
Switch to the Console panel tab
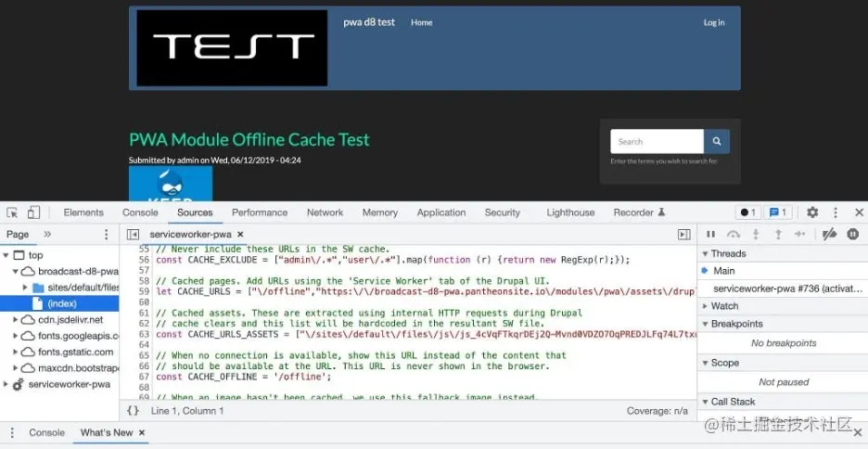click(x=140, y=212)
